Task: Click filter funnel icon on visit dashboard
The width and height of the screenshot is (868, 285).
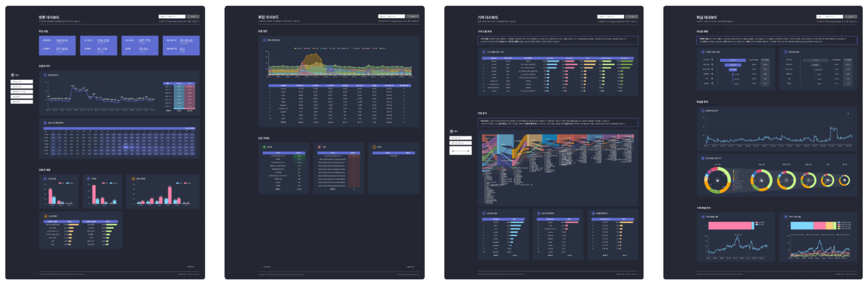Action: 12,75
